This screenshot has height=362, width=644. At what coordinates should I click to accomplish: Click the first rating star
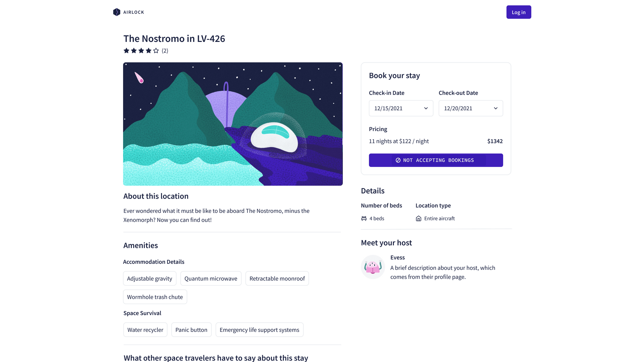coord(126,51)
